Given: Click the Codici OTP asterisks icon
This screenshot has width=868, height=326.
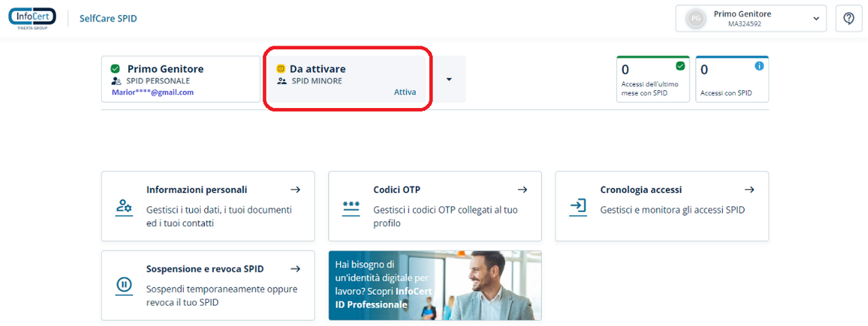Looking at the screenshot, I should click(x=351, y=207).
